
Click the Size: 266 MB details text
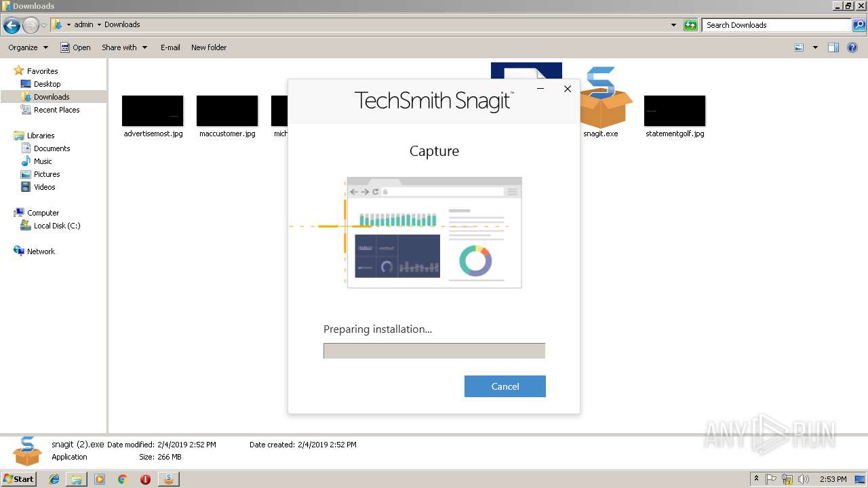(160, 457)
